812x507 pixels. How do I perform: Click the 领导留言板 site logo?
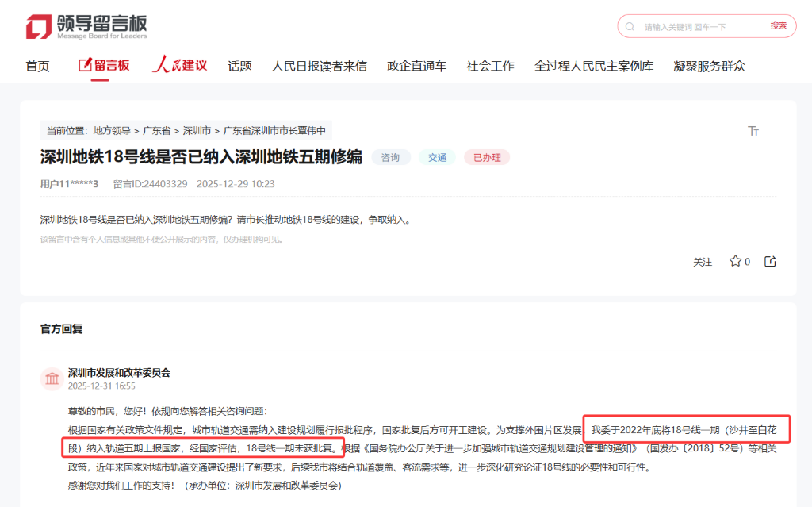[86, 26]
